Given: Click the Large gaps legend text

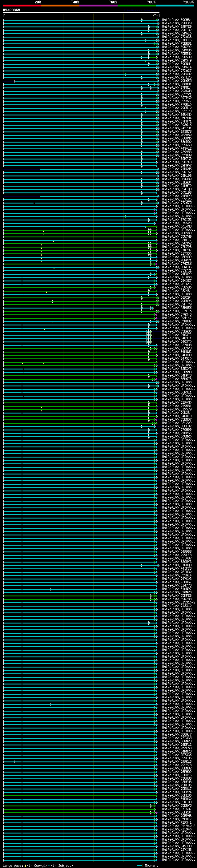Looking at the screenshot, I should [x=13, y=866].
